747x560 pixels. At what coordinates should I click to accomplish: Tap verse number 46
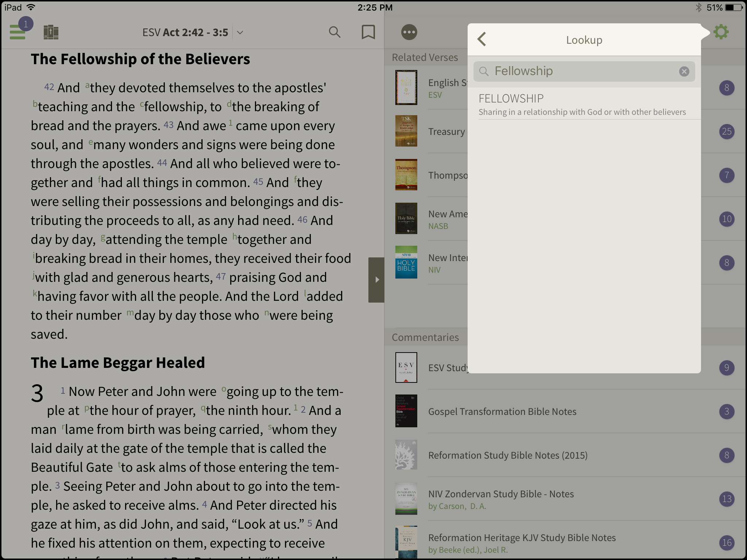[x=302, y=219]
